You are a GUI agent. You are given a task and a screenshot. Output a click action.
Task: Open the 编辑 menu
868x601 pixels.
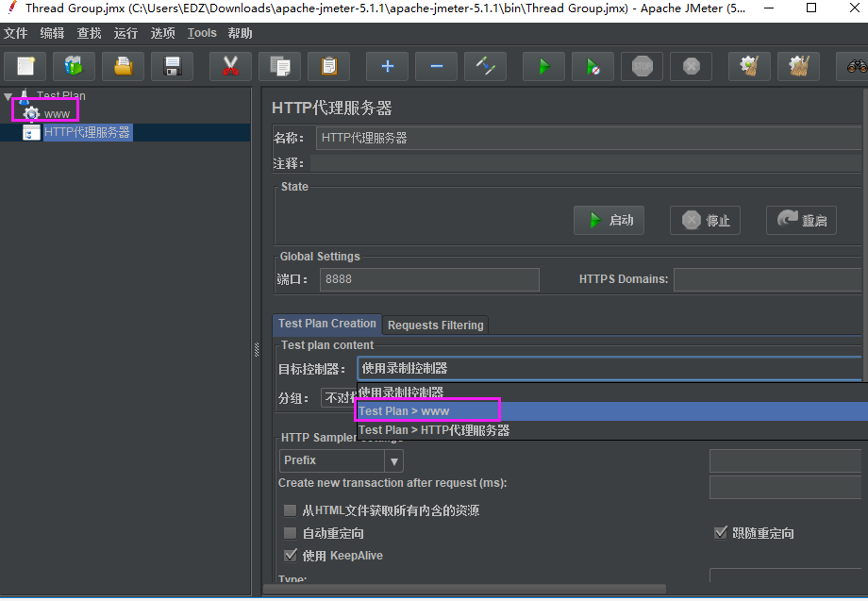point(52,33)
